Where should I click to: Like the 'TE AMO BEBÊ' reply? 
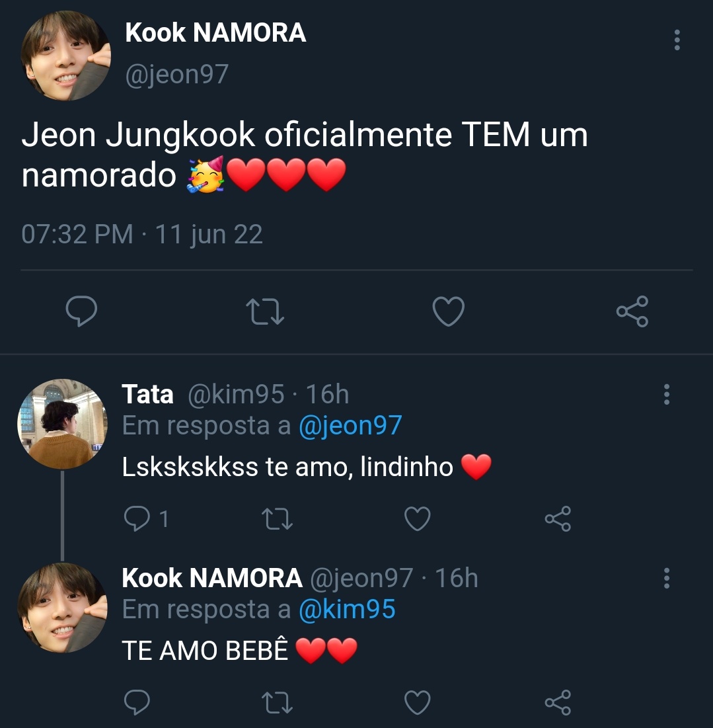coord(418,702)
